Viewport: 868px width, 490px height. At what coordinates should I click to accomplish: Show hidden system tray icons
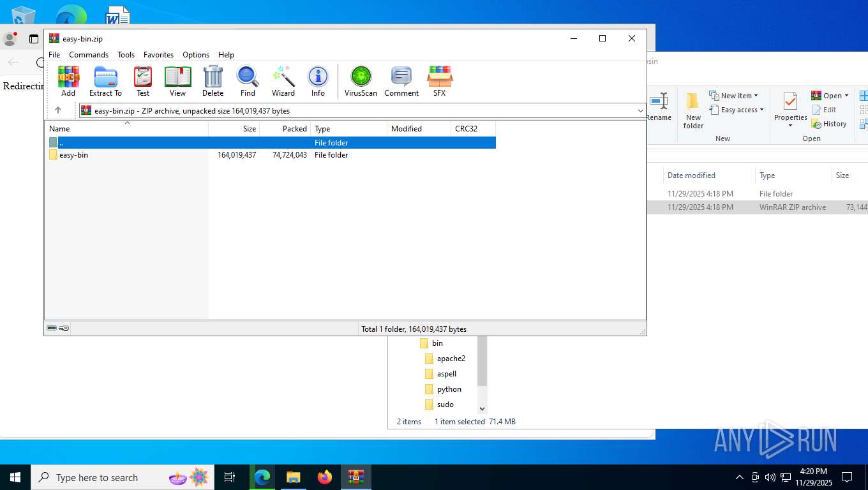pyautogui.click(x=740, y=477)
